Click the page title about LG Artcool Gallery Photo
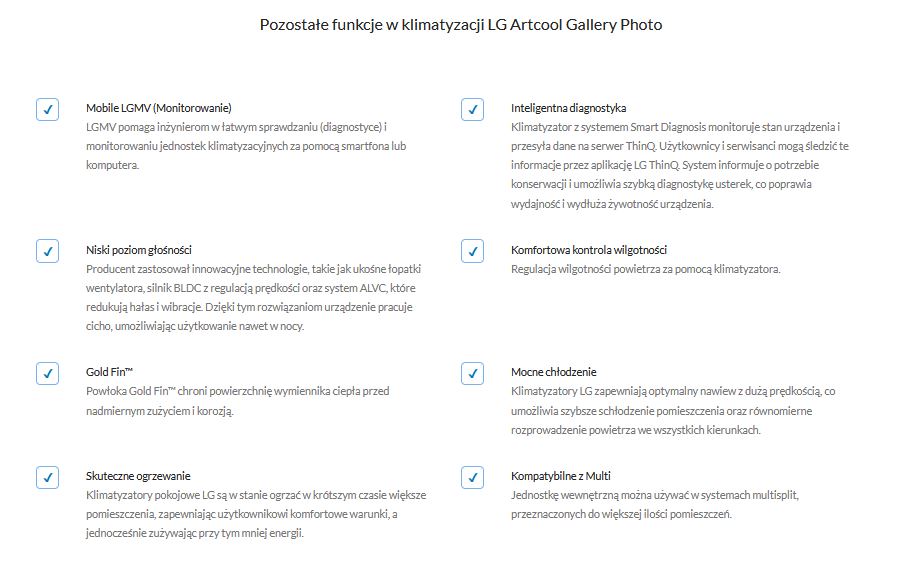 point(460,24)
